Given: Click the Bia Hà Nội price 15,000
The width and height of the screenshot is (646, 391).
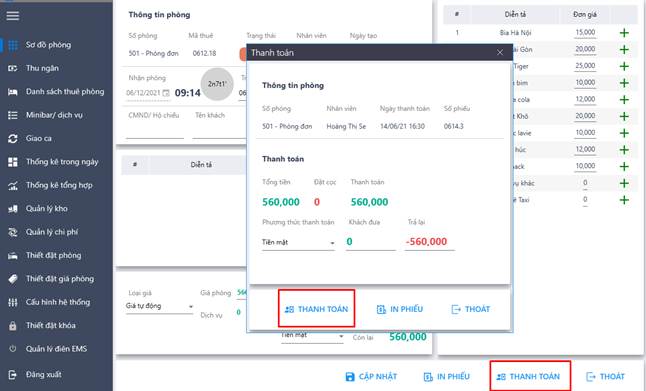Looking at the screenshot, I should pyautogui.click(x=585, y=33).
